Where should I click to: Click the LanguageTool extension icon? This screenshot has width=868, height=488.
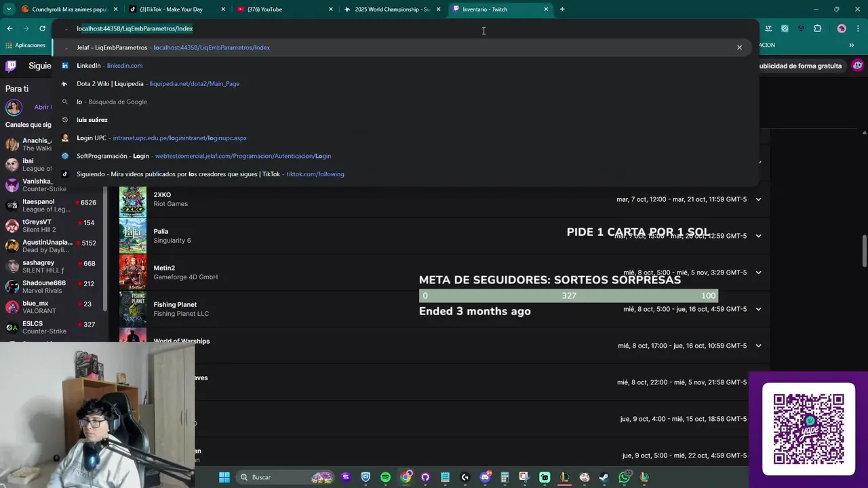[768, 28]
